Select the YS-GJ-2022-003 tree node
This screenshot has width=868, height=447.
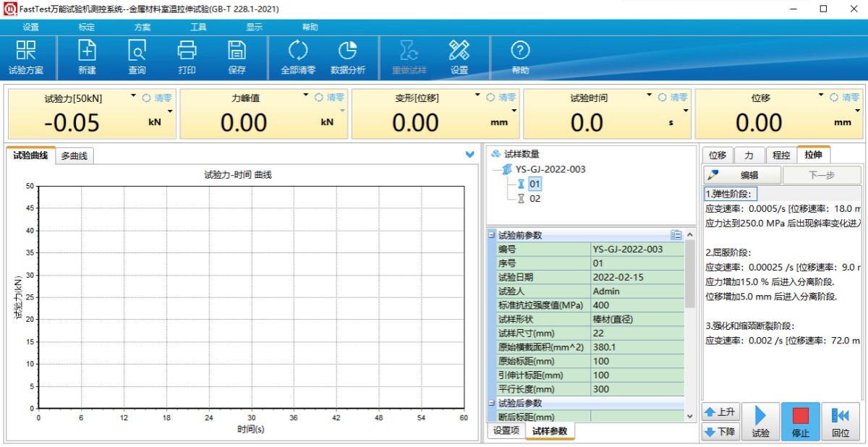[550, 169]
